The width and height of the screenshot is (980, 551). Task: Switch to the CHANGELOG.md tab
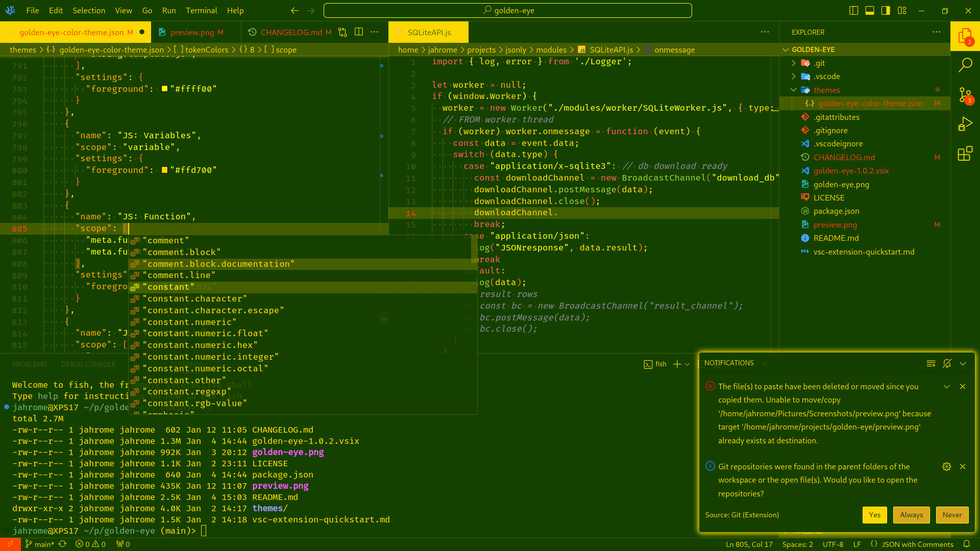click(291, 32)
